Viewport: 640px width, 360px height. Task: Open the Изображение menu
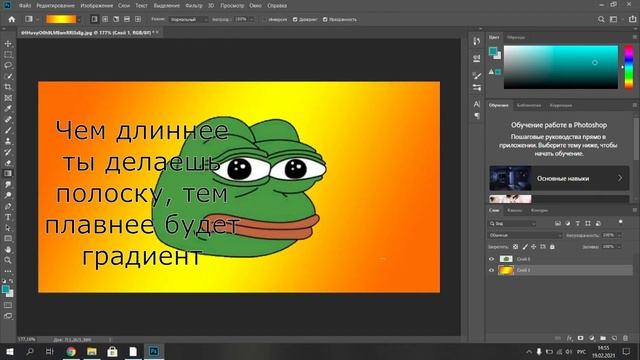tap(97, 6)
